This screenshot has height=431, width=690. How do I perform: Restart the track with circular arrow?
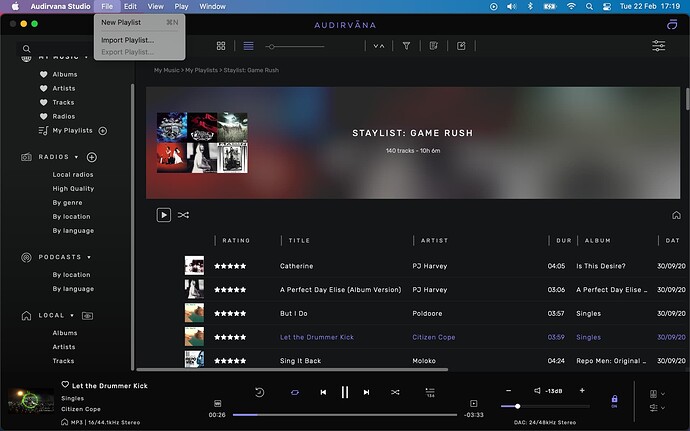(260, 392)
